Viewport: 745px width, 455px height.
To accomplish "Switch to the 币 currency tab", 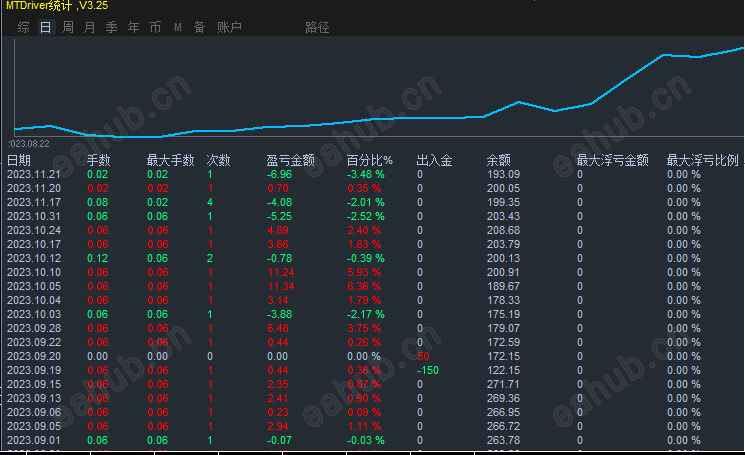I will pyautogui.click(x=155, y=27).
